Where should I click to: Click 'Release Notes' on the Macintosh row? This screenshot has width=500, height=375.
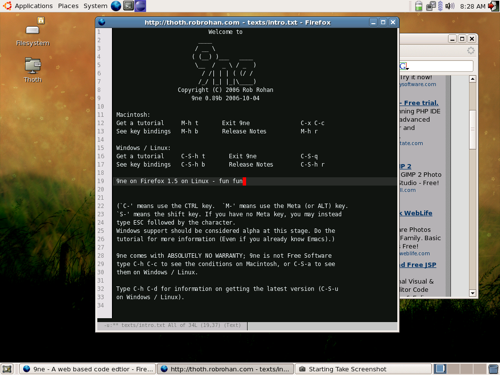(244, 131)
